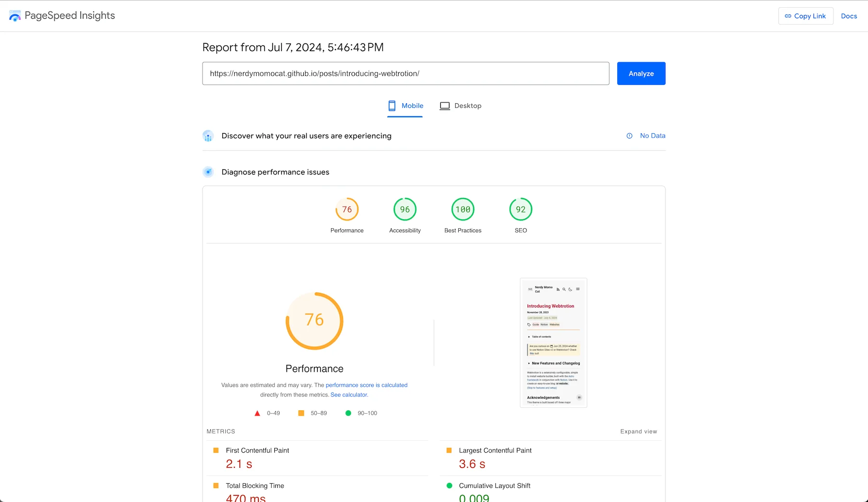Select the Accessibility score gauge showing 96
This screenshot has width=868, height=502.
405,209
